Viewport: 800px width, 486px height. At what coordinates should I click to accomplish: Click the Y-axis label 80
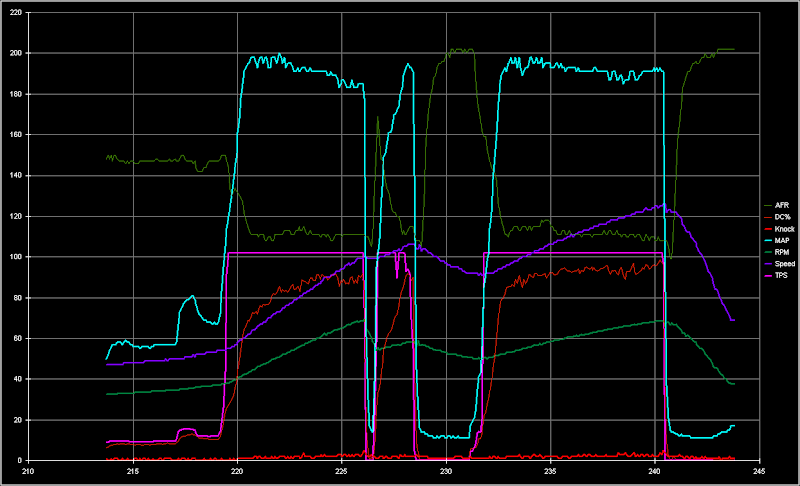click(18, 297)
